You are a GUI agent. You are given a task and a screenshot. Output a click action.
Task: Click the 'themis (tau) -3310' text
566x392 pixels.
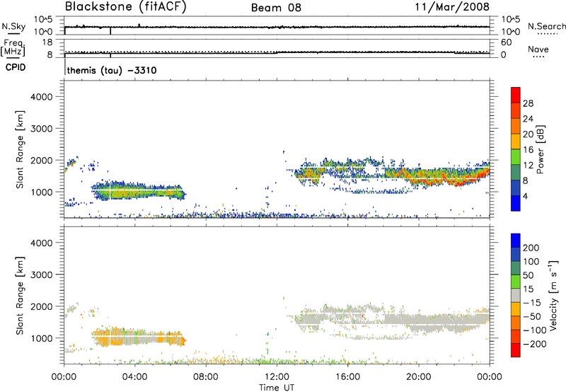click(x=112, y=70)
